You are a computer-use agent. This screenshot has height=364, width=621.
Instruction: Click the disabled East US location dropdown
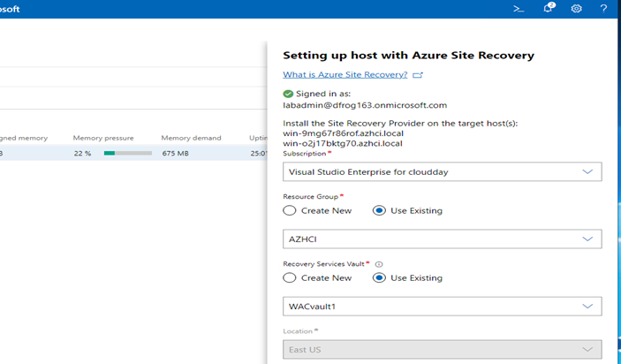[442, 349]
